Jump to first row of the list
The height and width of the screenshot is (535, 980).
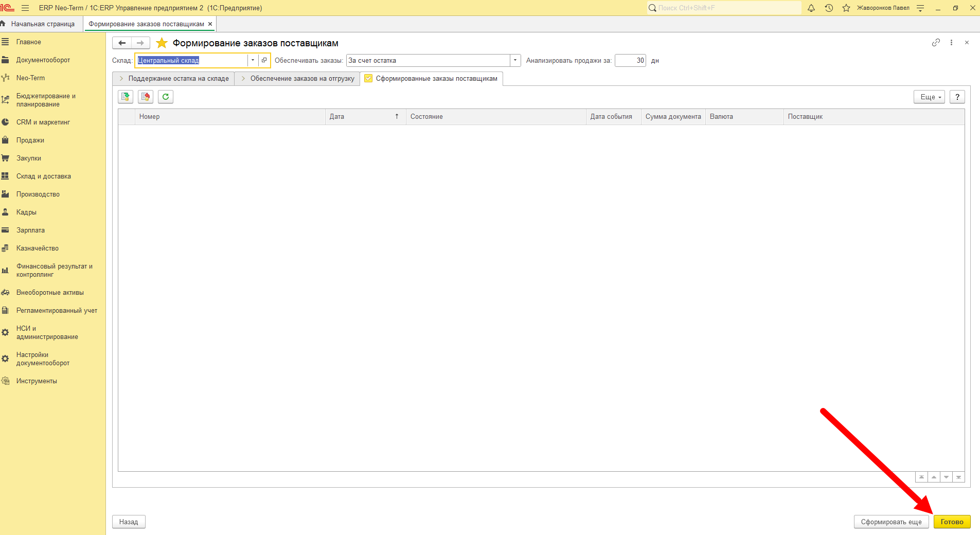point(921,477)
